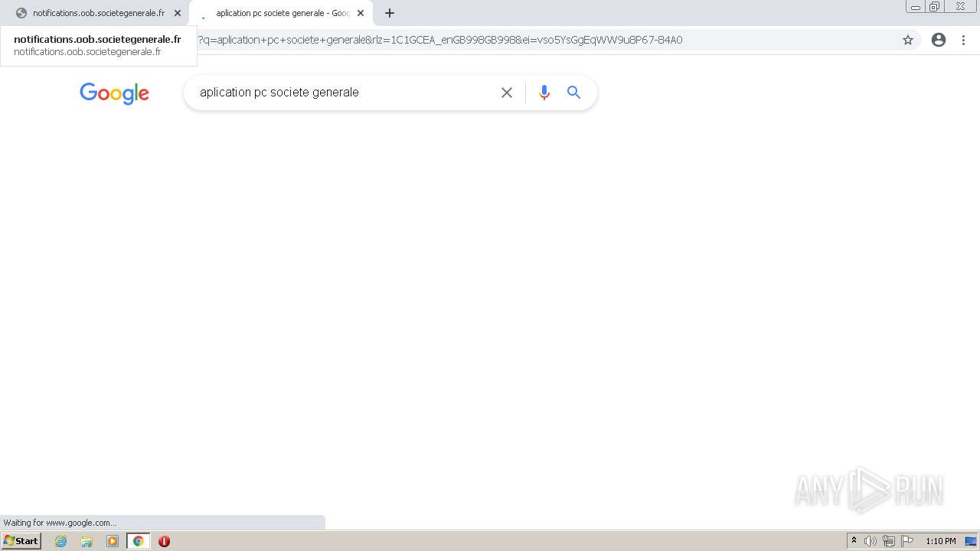The width and height of the screenshot is (980, 551).
Task: Open the file explorer taskbar icon
Action: coord(87,541)
